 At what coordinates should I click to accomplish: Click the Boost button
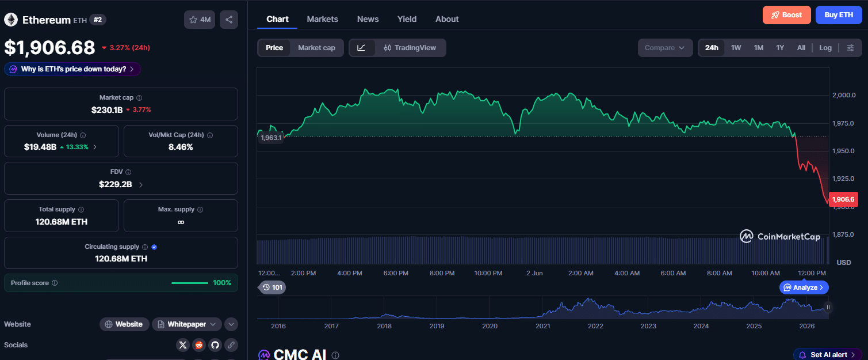coord(787,15)
